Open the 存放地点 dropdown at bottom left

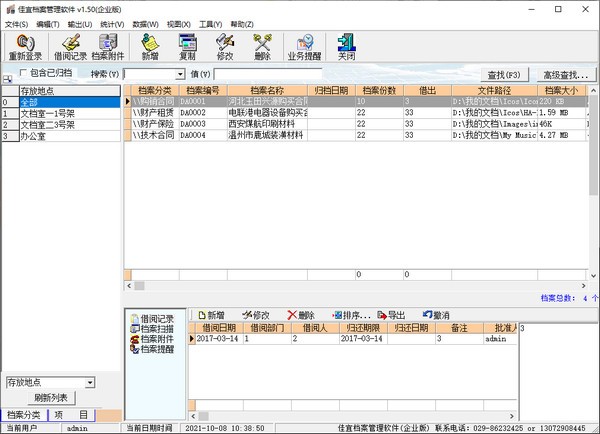90,382
